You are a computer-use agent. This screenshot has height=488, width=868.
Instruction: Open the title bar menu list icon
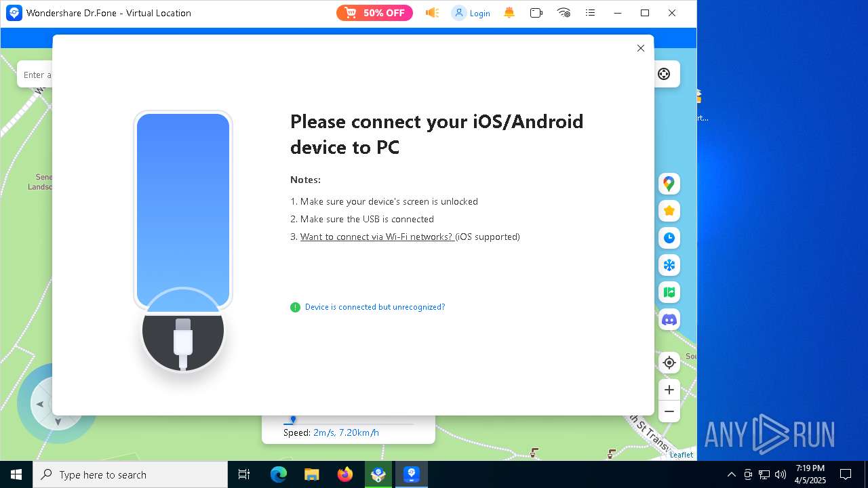591,13
